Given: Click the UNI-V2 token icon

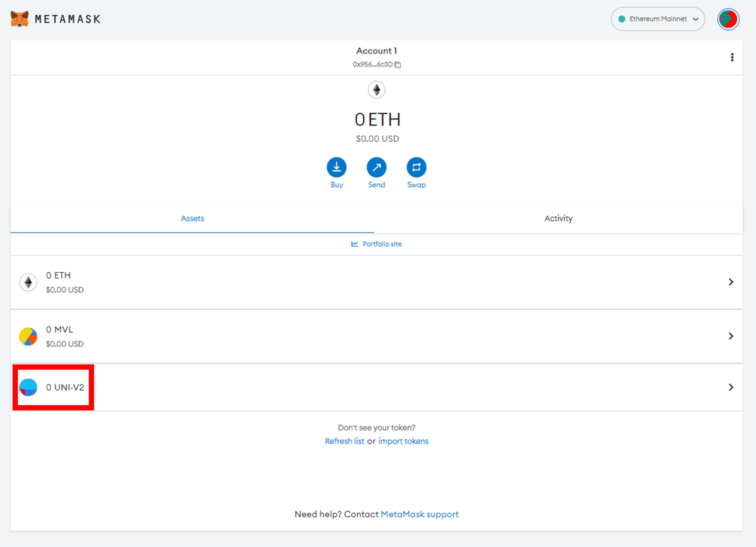Looking at the screenshot, I should [28, 387].
